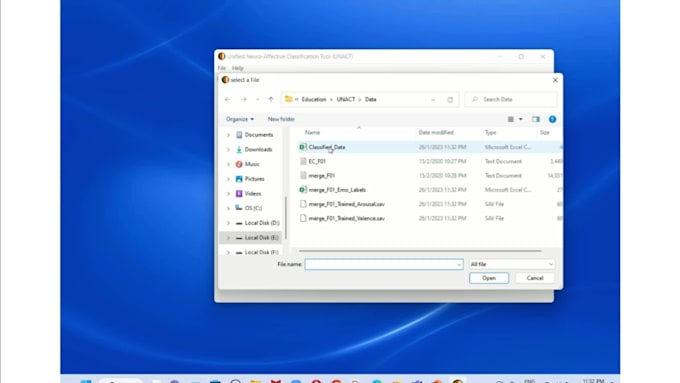Change the view layout icon

point(511,119)
